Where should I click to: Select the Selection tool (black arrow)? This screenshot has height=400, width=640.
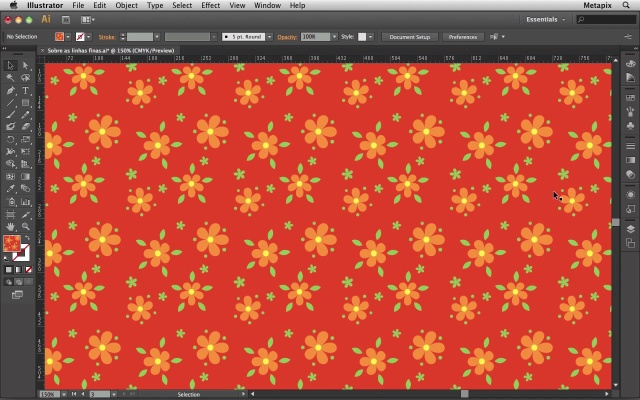tap(10, 65)
